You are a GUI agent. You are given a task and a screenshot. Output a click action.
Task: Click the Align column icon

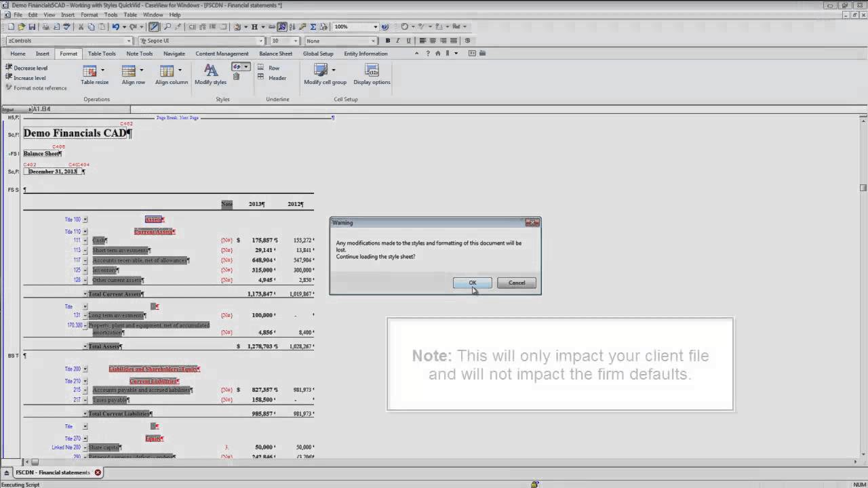pos(167,70)
